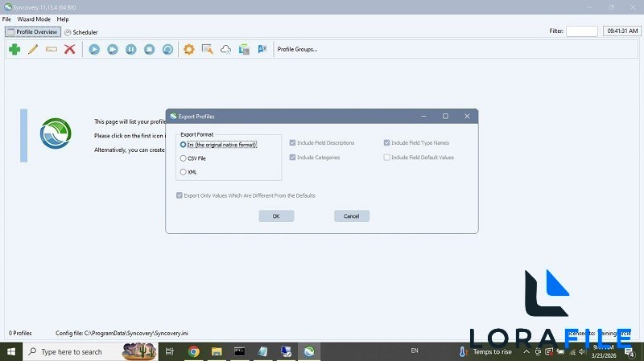Click the first blue play run icon

tap(94, 49)
